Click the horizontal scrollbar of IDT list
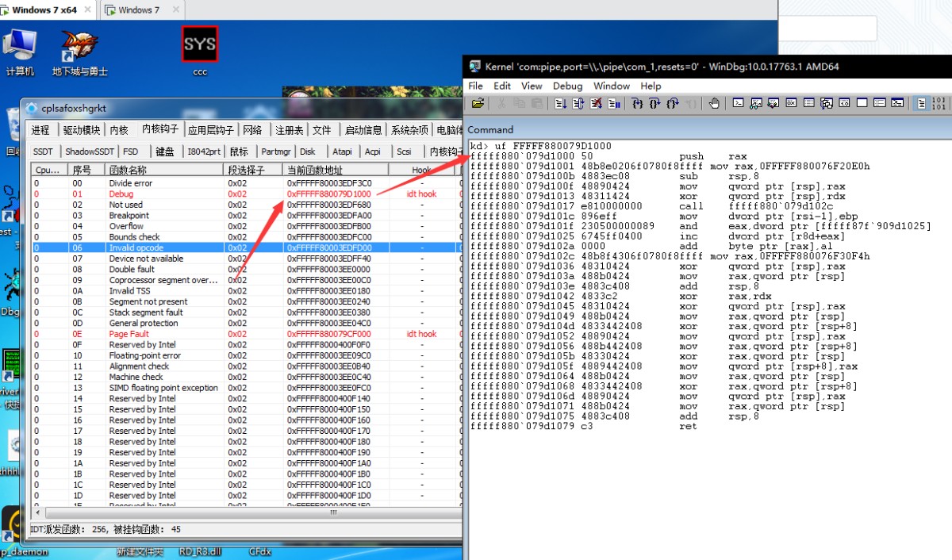Screen dimensions: 952x560 (246, 512)
